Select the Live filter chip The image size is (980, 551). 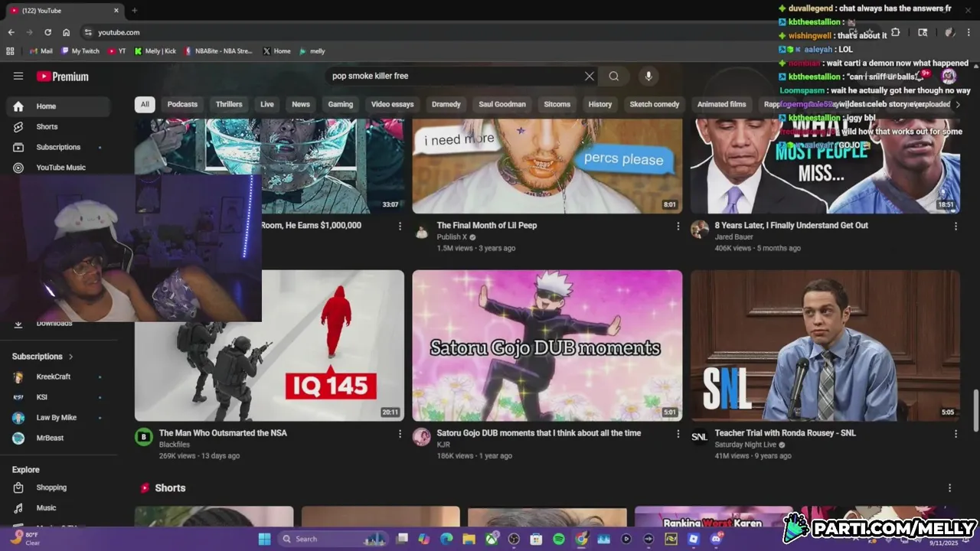pos(267,104)
